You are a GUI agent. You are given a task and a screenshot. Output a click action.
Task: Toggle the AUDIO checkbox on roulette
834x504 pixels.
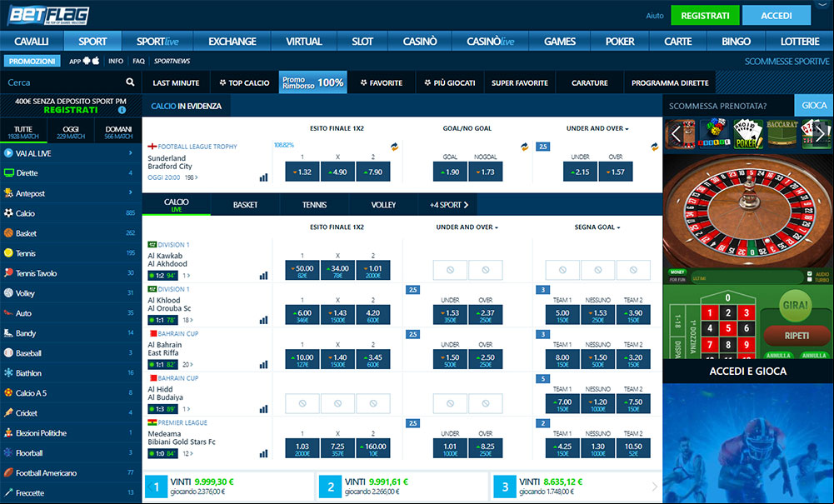pos(810,273)
